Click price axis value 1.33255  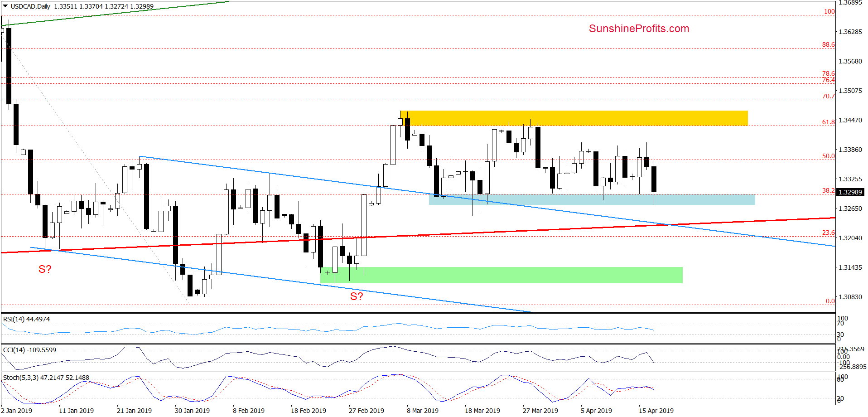(x=850, y=179)
